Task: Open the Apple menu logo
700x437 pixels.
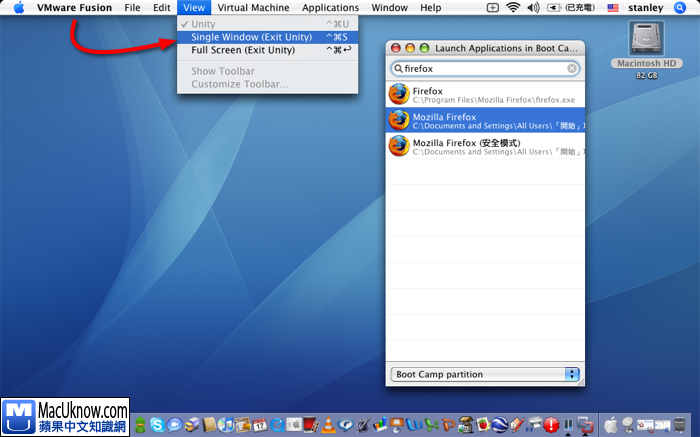Action: pos(18,8)
